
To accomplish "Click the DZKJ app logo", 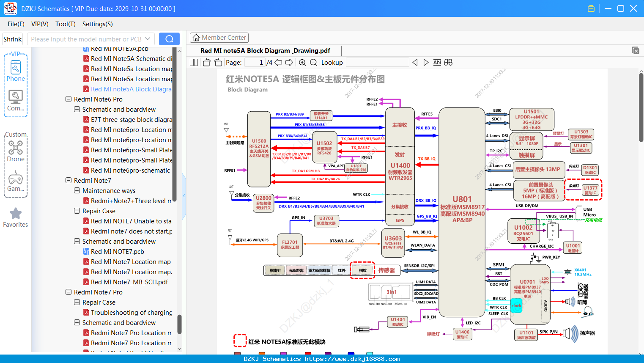I will 10,8.
